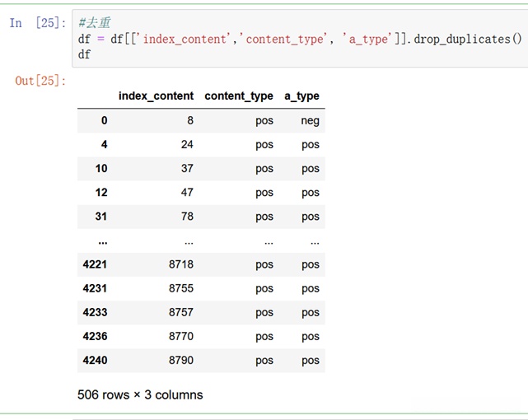Click index_content value 47

pyautogui.click(x=187, y=192)
